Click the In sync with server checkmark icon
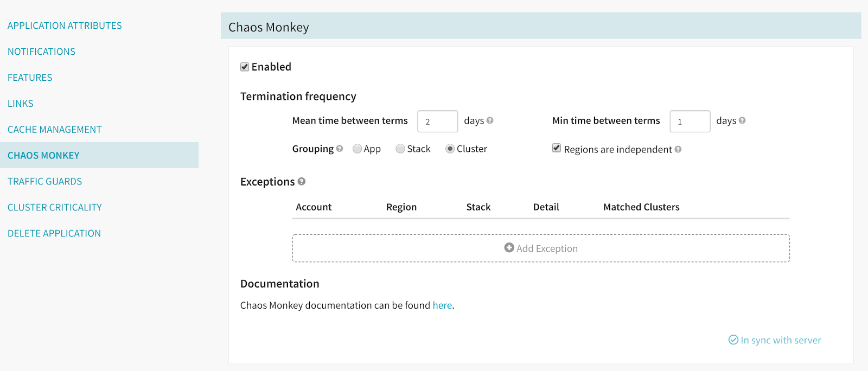The image size is (868, 371). 733,340
